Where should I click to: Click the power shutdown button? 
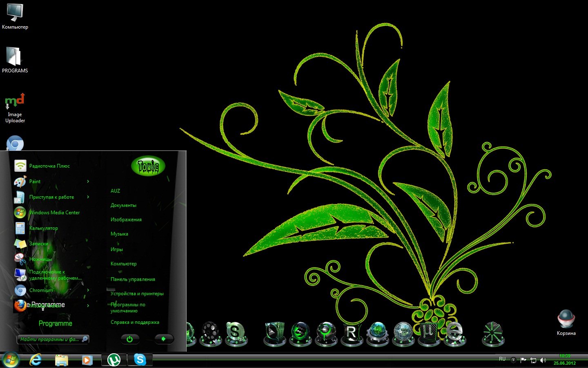click(130, 339)
